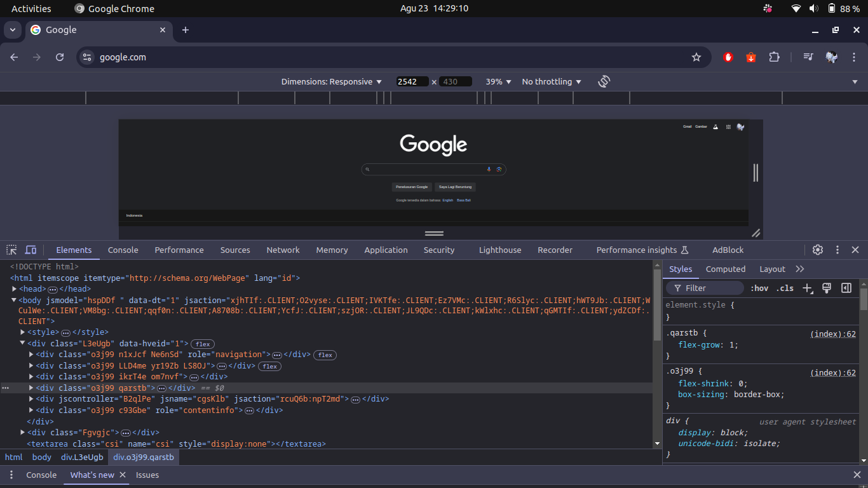Click the Elements tree scrollbar thumb
The image size is (868, 488).
[x=657, y=305]
